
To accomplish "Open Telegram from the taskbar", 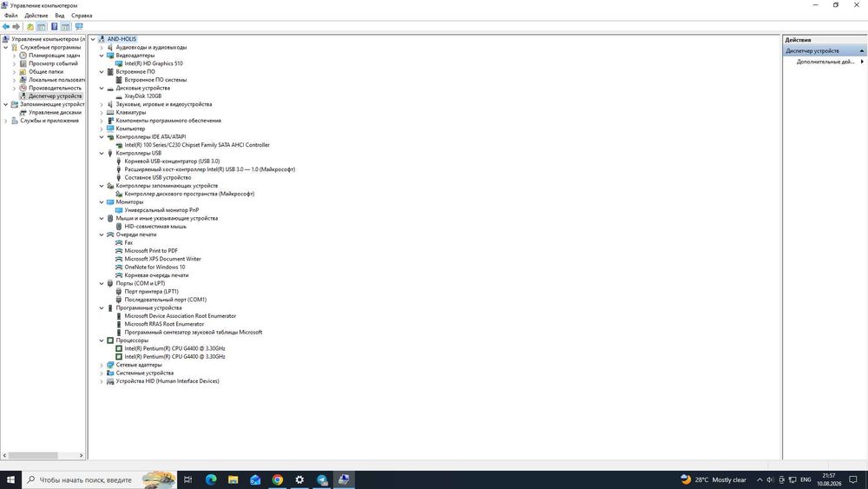I will [322, 479].
